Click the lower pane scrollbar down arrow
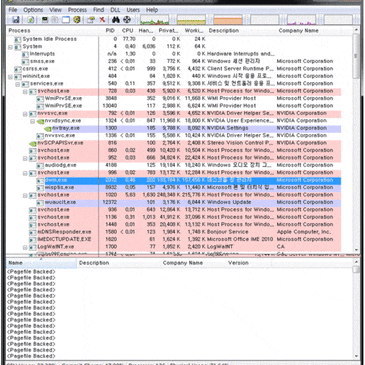365x365 pixels. point(356,356)
